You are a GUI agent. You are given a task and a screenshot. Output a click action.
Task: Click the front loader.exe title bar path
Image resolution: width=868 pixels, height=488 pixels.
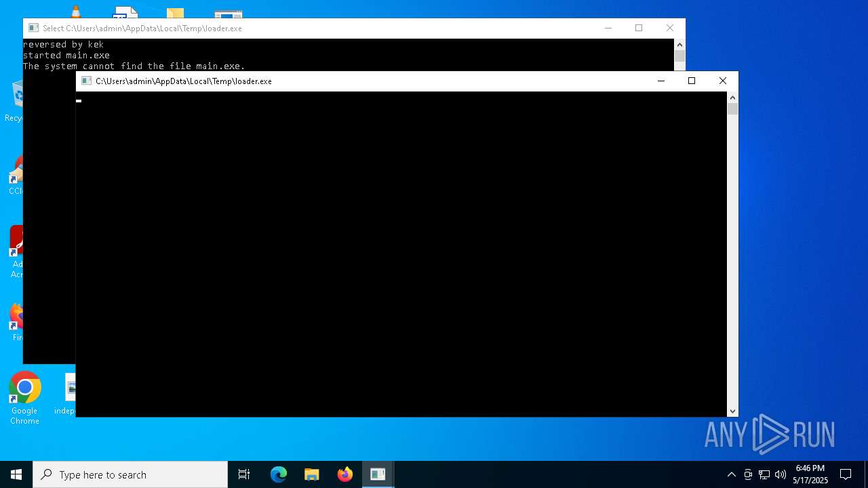point(184,81)
